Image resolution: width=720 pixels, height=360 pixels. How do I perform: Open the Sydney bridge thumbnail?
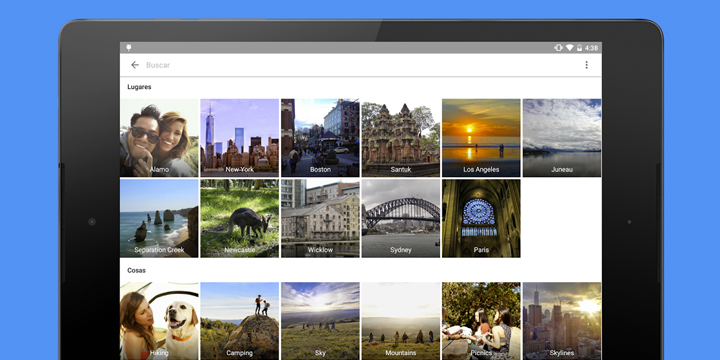[x=401, y=218]
